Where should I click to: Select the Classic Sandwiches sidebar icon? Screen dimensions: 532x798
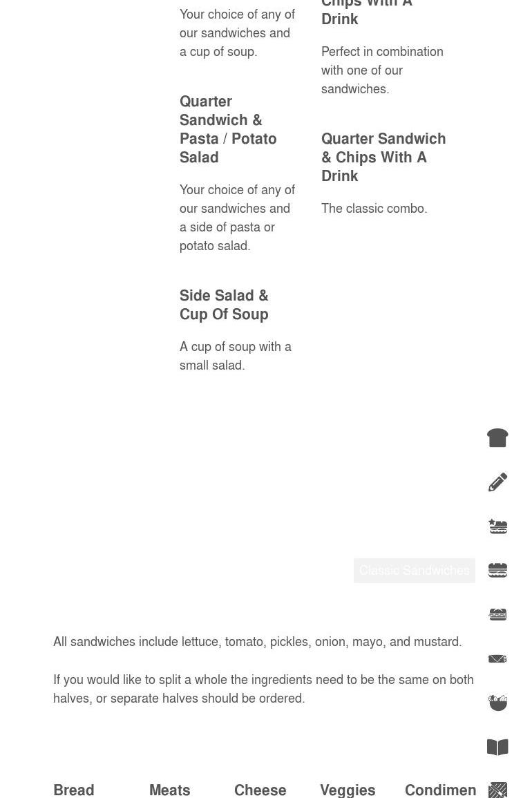click(497, 571)
